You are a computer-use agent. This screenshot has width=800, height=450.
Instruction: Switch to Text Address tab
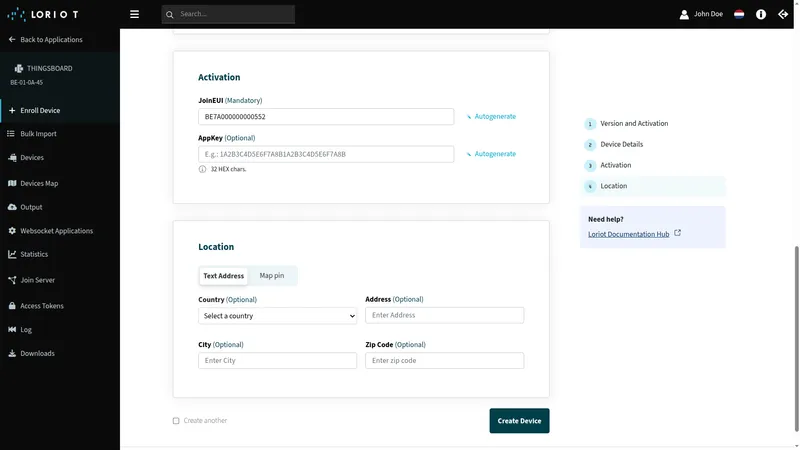[223, 276]
